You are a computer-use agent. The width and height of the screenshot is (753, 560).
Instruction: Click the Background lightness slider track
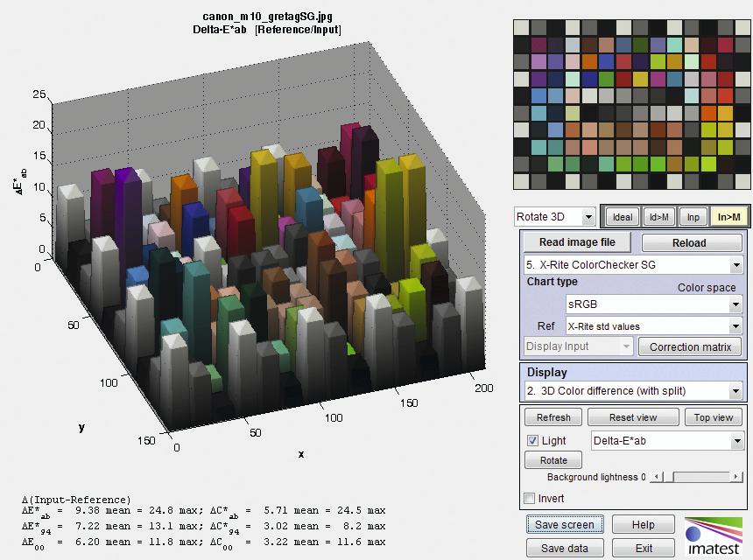tap(697, 477)
